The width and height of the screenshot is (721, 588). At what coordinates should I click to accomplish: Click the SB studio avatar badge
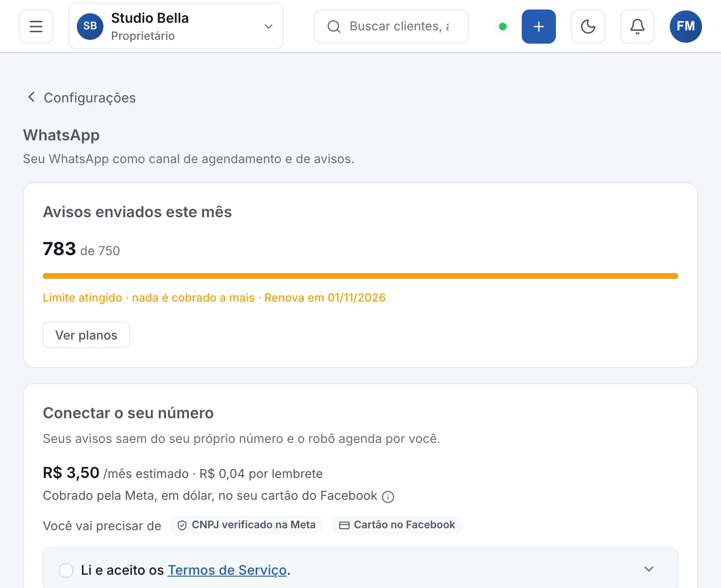pos(90,27)
